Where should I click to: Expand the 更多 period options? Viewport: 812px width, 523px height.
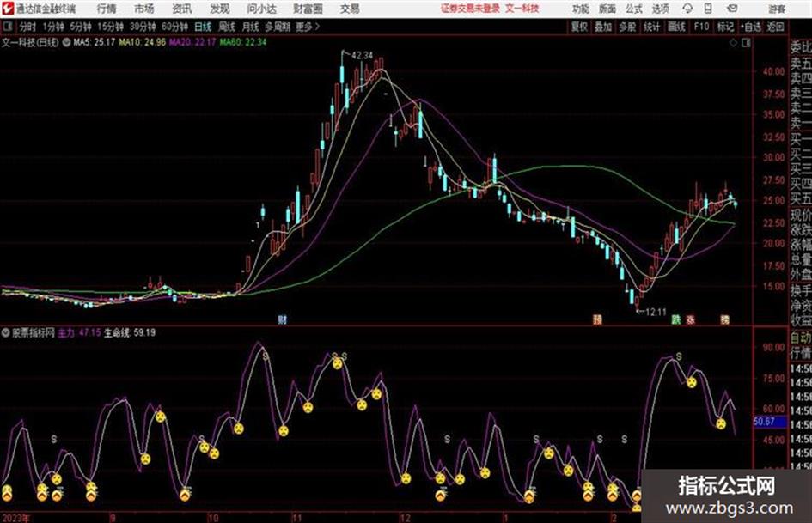tap(308, 27)
